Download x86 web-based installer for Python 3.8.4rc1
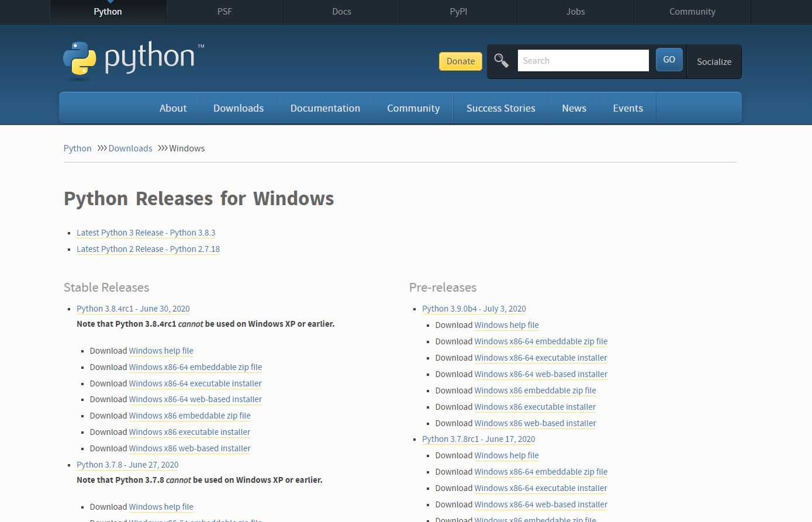Viewport: 812px width, 522px height. (190, 448)
